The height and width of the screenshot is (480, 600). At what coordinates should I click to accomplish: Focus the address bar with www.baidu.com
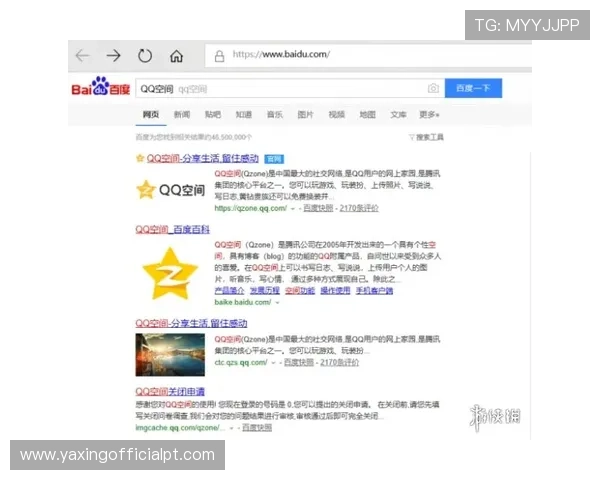coord(367,56)
